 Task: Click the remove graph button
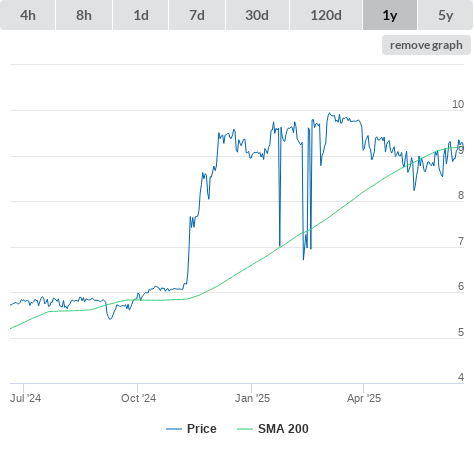click(x=426, y=45)
